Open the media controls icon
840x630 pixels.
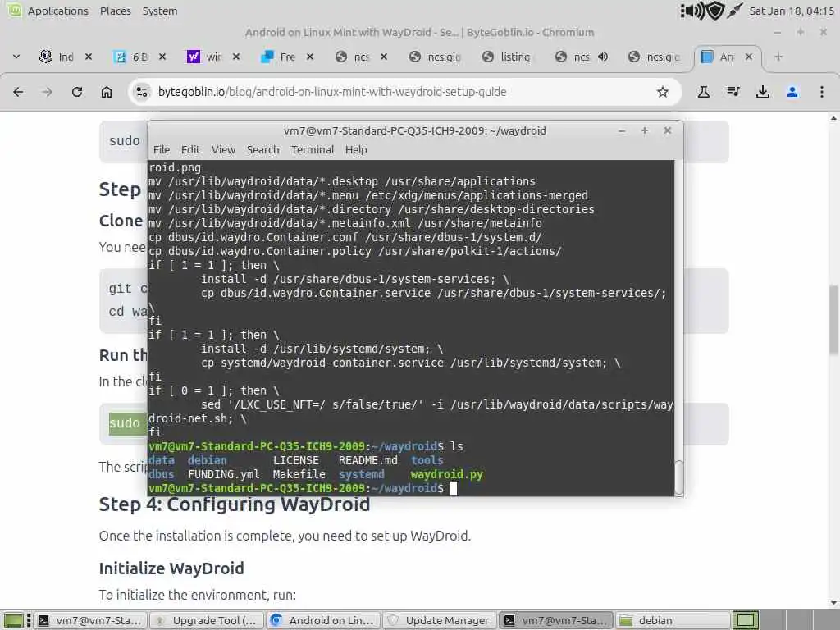[x=733, y=92]
